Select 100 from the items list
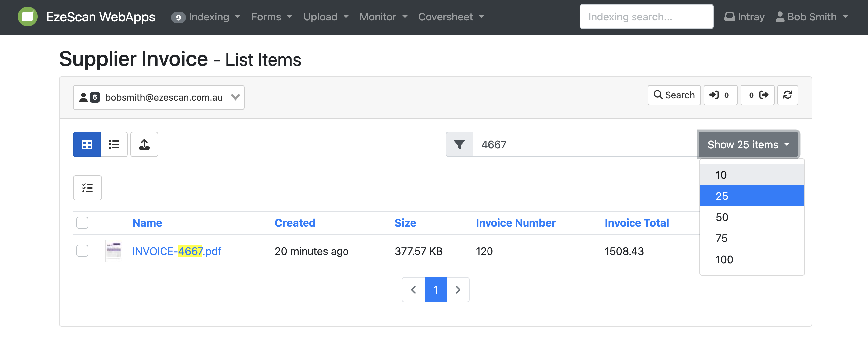 [724, 260]
